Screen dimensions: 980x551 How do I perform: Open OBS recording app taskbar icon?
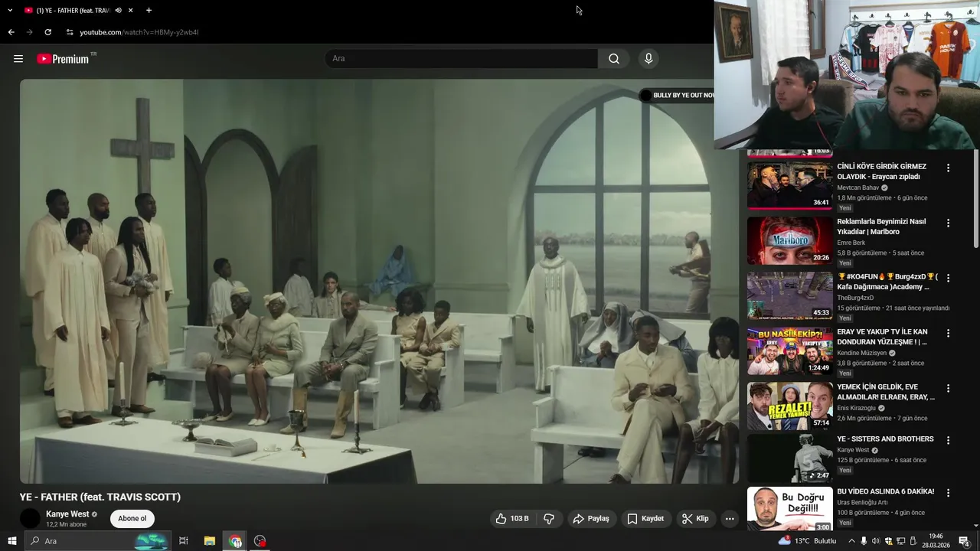click(x=260, y=541)
